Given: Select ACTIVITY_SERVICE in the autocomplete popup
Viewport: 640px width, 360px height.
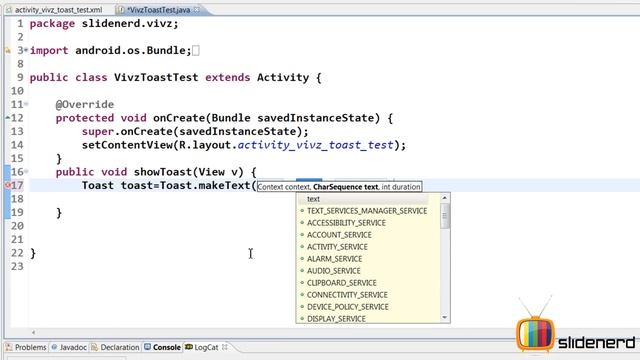Looking at the screenshot, I should (x=337, y=247).
